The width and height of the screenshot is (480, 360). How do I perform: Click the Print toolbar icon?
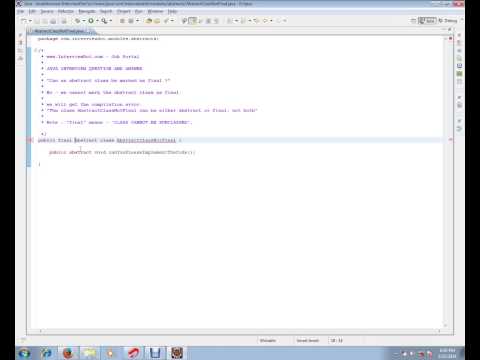(53, 21)
